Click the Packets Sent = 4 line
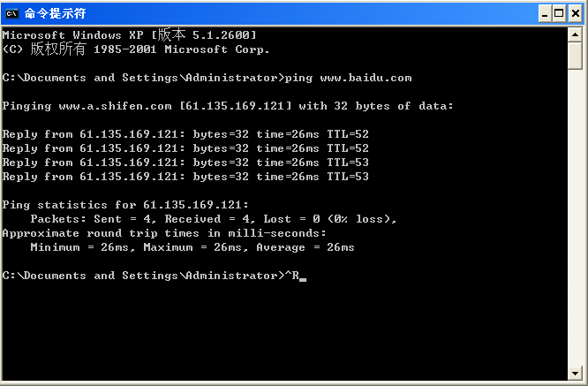Viewport: 588px width, 386px height. click(214, 219)
